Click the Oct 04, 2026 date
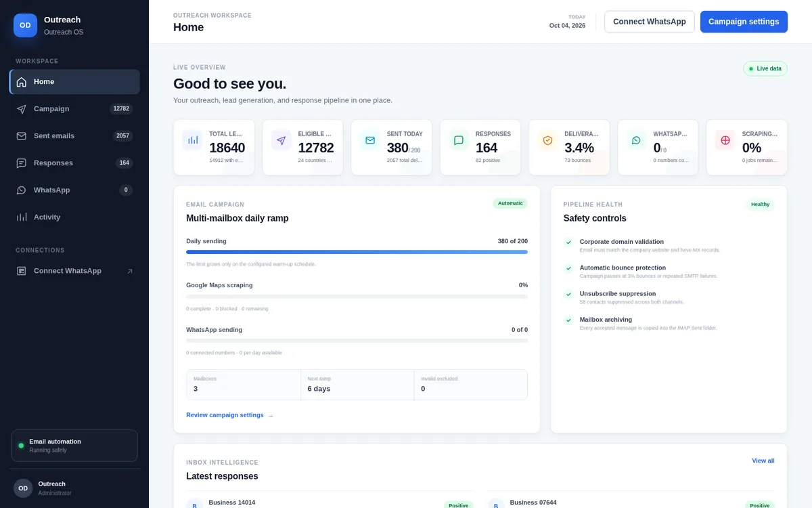This screenshot has width=812, height=508. [x=567, y=26]
